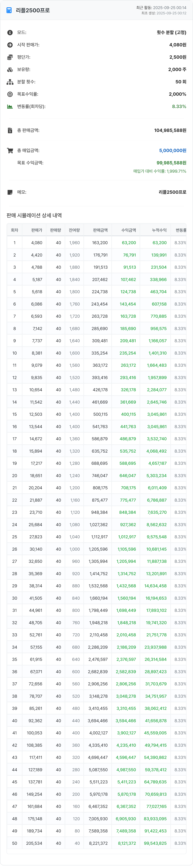Click the info icon next to 모드
Viewport: 193px width, 868px height.
tap(10, 33)
